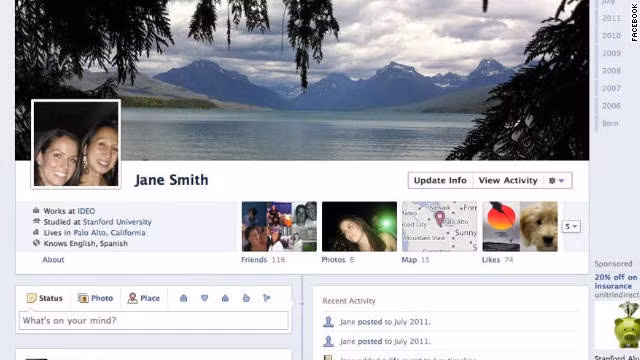The height and width of the screenshot is (360, 640).
Task: Click the Palo Alto, California link
Action: (x=109, y=233)
